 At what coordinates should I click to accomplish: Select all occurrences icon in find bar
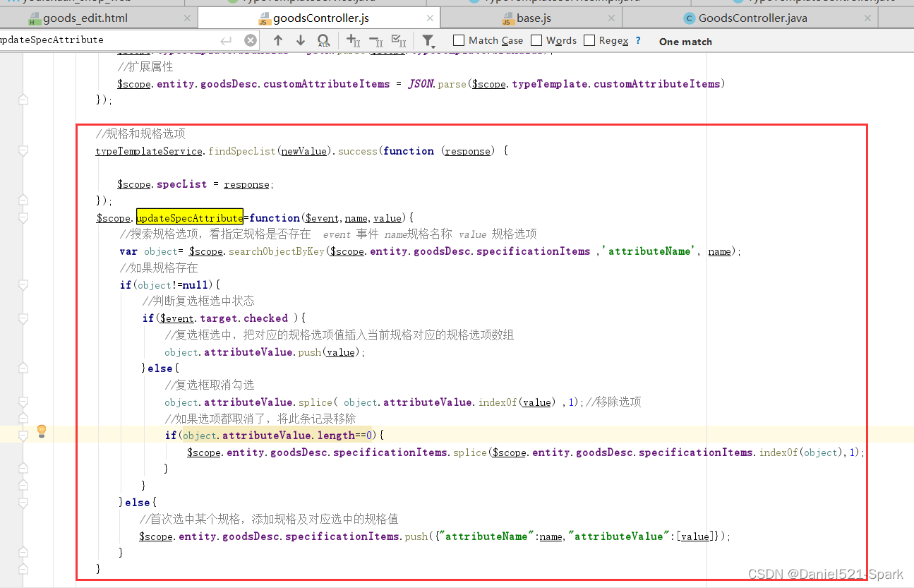pyautogui.click(x=399, y=40)
